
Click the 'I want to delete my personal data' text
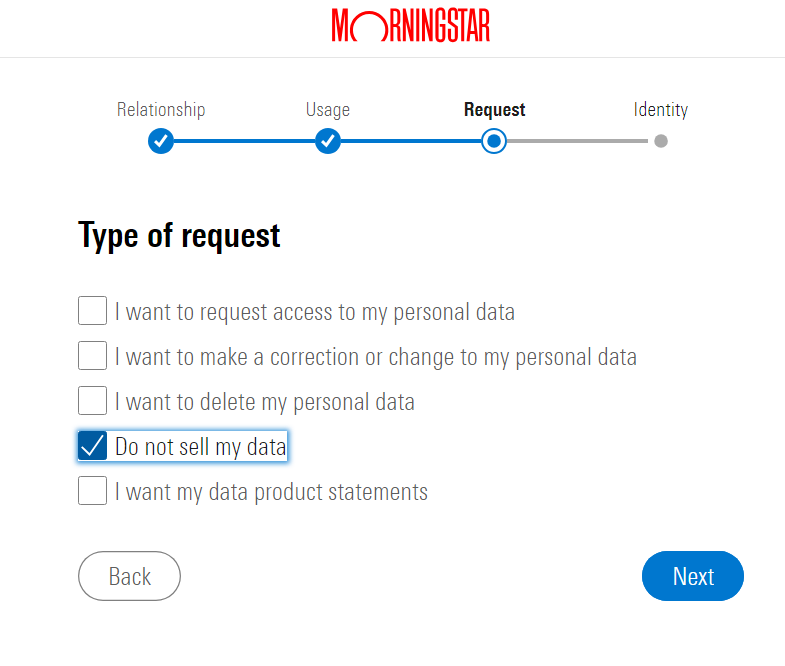coord(264,402)
